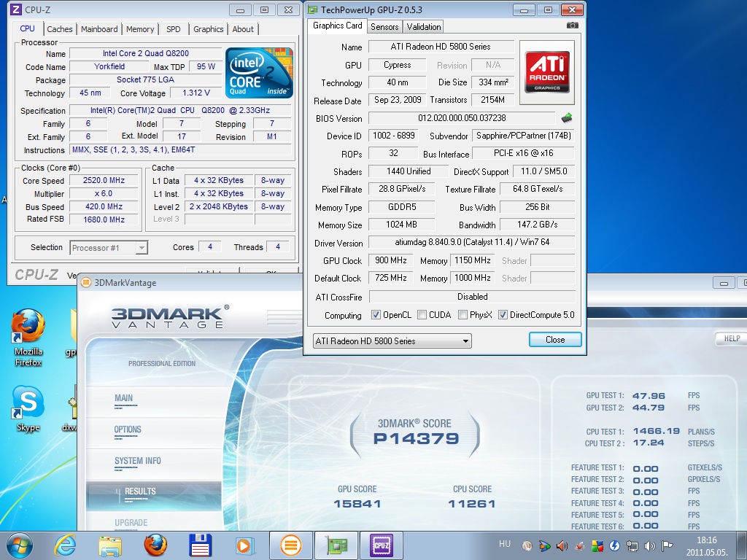
Task: Switch to the Memory tab in CPU-Z
Action: (x=140, y=29)
